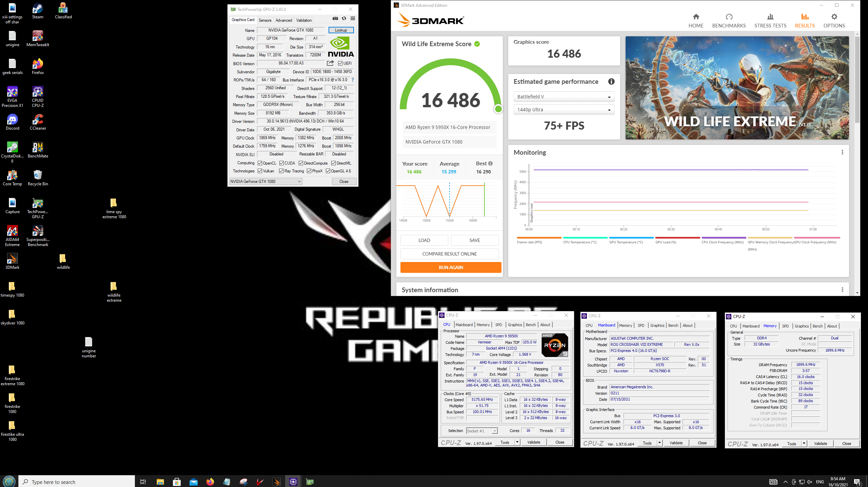Open Discord desktop shortcut
This screenshot has width=868, height=487.
[x=13, y=122]
